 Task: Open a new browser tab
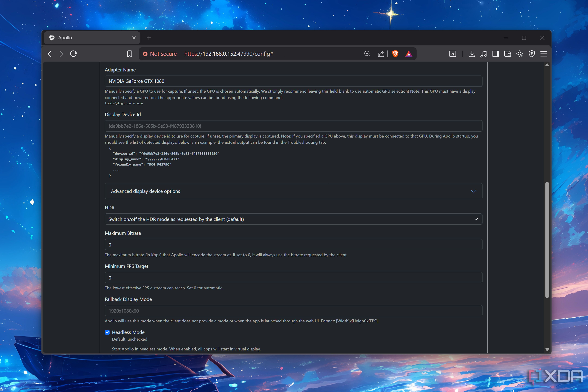pos(149,38)
